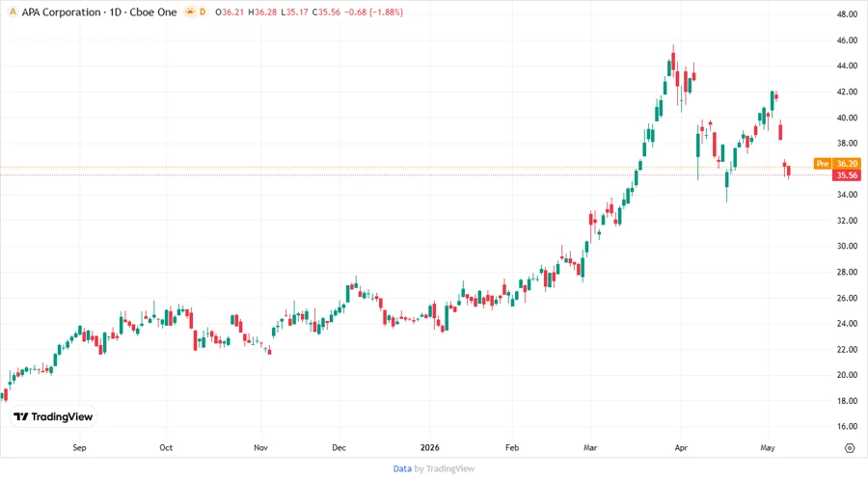Click the 44.00 price scale value

[847, 66]
